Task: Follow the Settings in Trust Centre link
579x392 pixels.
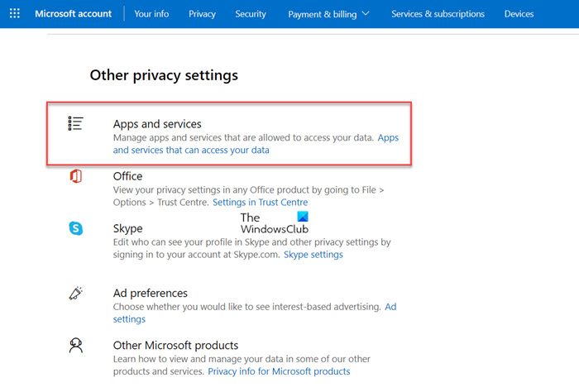Action: tap(260, 203)
